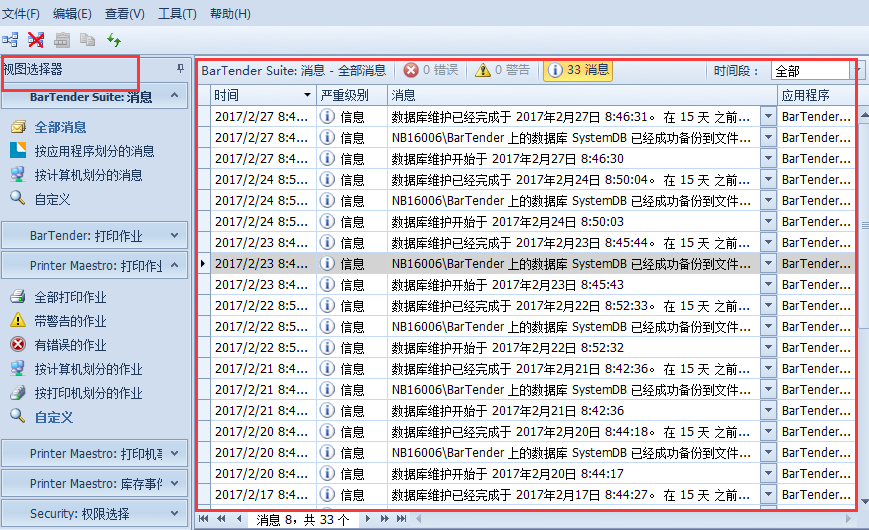The width and height of the screenshot is (869, 530).
Task: Sort by 时间 column header
Action: [x=263, y=95]
